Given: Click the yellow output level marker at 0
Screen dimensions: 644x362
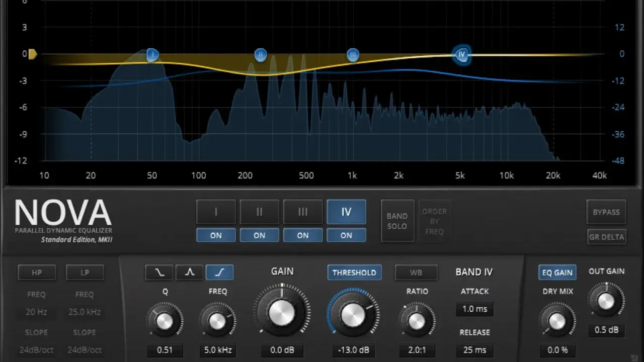Looking at the screenshot, I should tap(33, 54).
